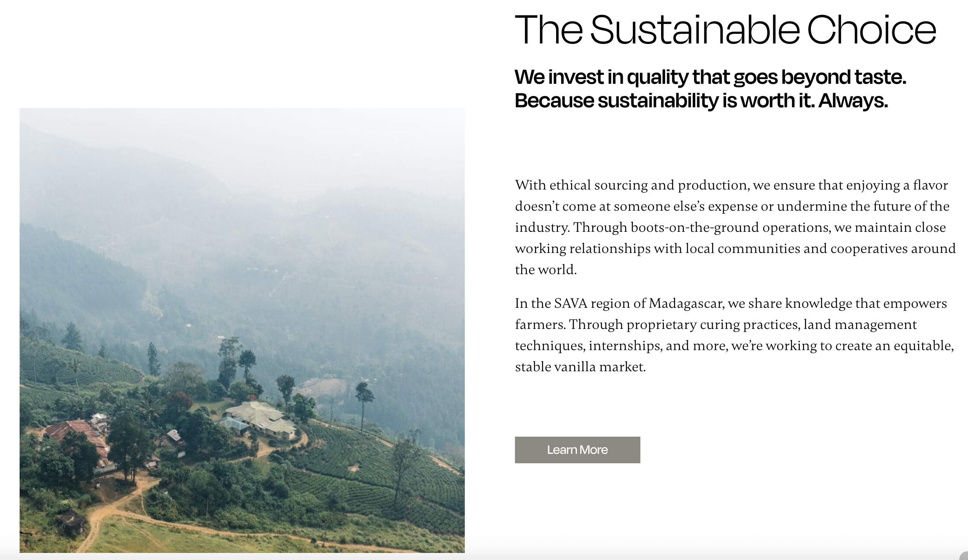Image resolution: width=968 pixels, height=560 pixels.
Task: Click the line "We invest in quality that goes beyond taste."
Action: click(710, 77)
